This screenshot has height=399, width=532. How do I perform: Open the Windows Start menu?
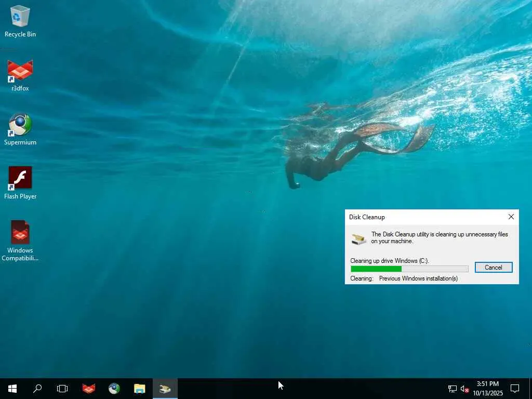12,389
